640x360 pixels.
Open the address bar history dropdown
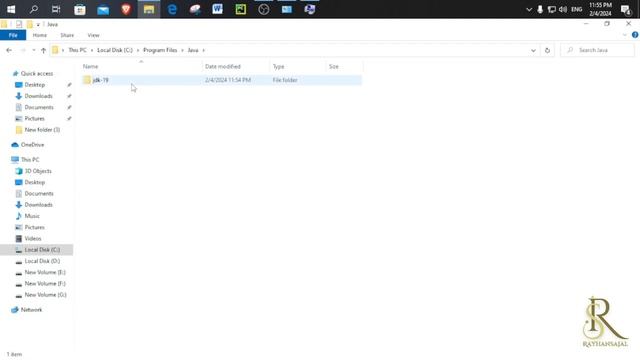coord(533,50)
